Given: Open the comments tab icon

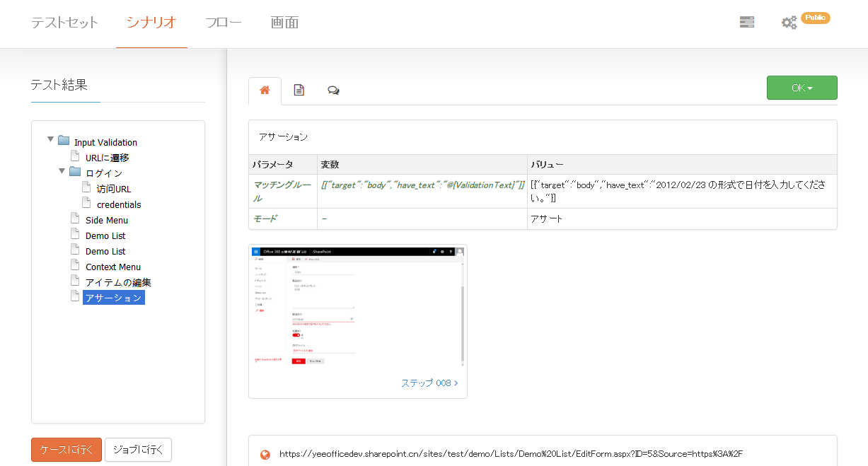Looking at the screenshot, I should 333,91.
